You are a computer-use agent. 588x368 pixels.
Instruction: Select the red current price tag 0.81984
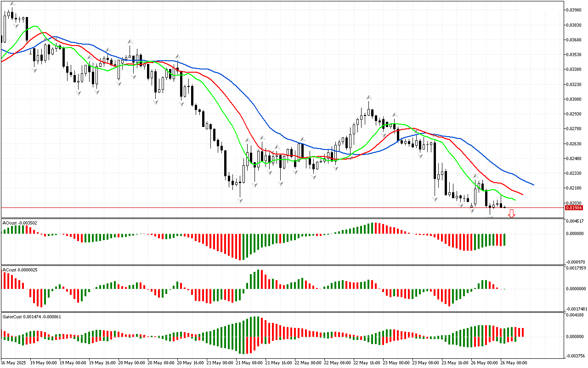pos(574,207)
